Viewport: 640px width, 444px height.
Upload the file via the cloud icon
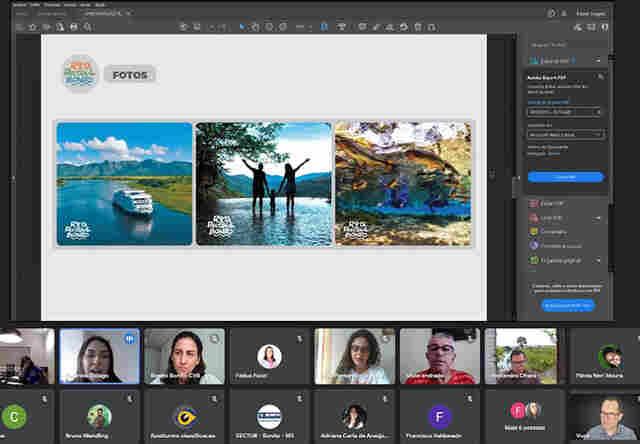pyautogui.click(x=47, y=27)
